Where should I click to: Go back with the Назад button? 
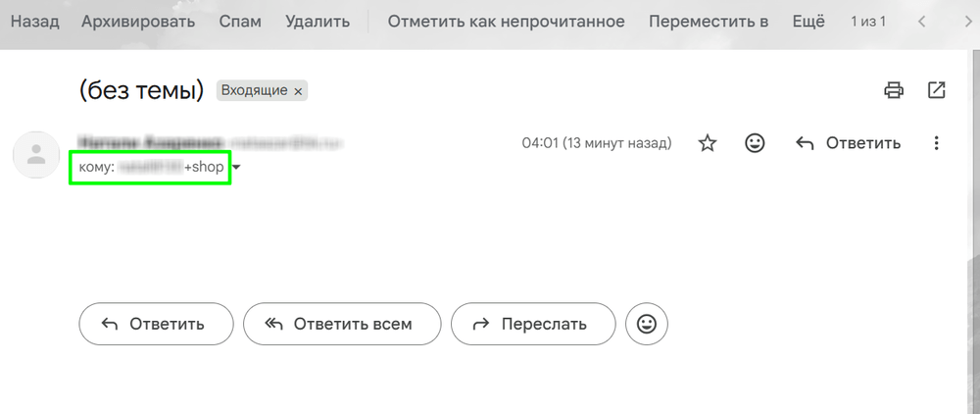click(36, 22)
